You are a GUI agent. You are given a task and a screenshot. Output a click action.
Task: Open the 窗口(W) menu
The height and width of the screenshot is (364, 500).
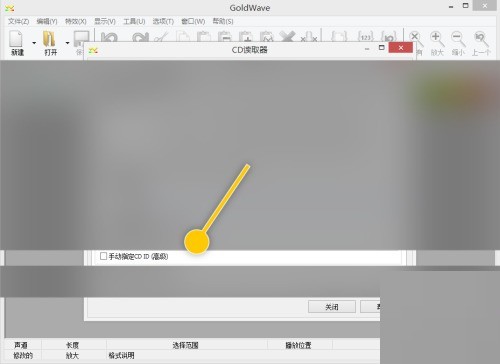click(193, 22)
